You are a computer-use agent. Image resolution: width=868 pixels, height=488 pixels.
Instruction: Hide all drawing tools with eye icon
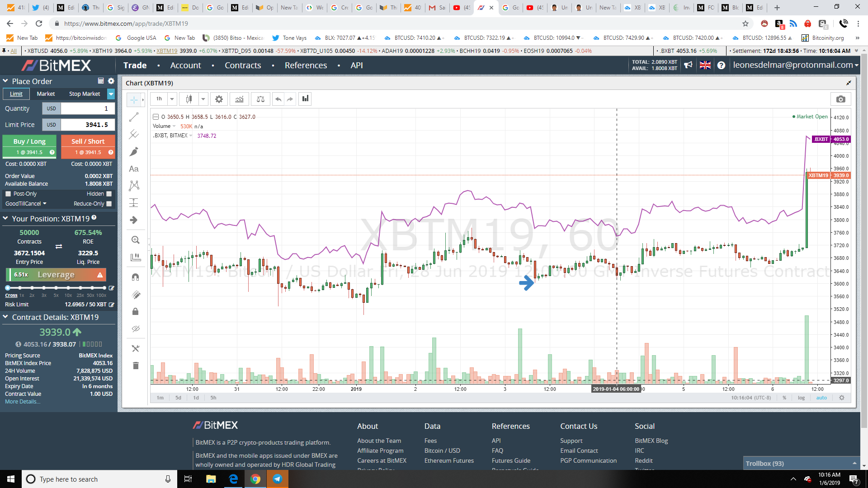click(x=135, y=329)
